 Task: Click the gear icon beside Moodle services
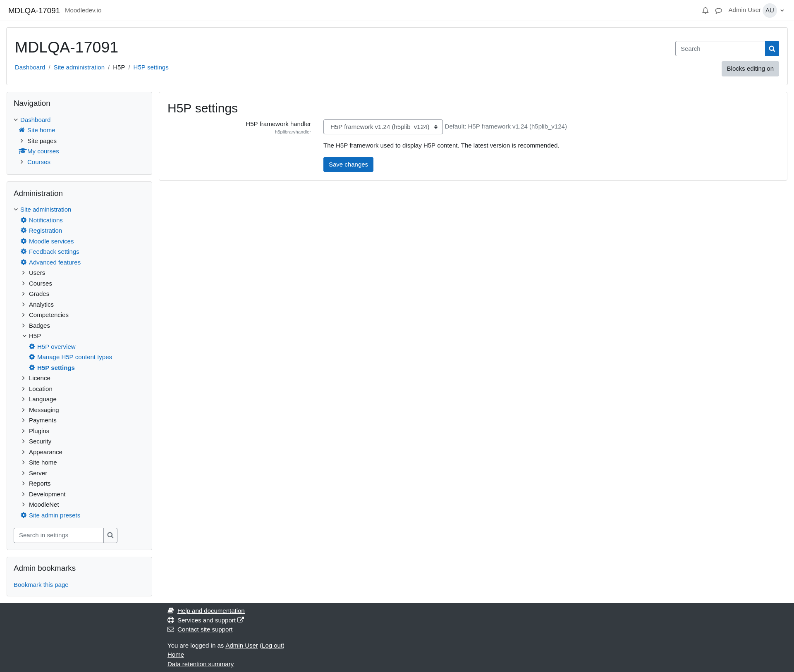click(24, 241)
